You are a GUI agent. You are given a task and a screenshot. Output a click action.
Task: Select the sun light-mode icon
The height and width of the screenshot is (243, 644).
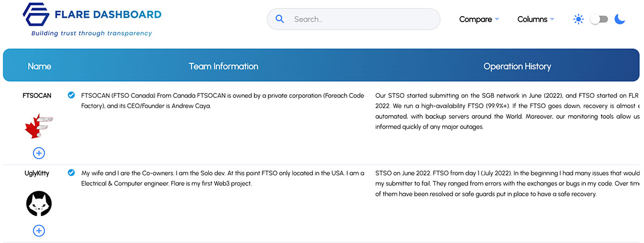coord(578,19)
